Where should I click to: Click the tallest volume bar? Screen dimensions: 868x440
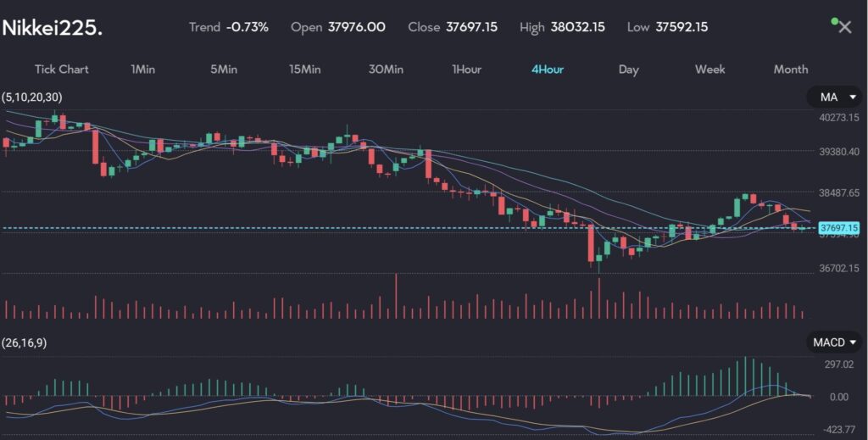[x=395, y=297]
